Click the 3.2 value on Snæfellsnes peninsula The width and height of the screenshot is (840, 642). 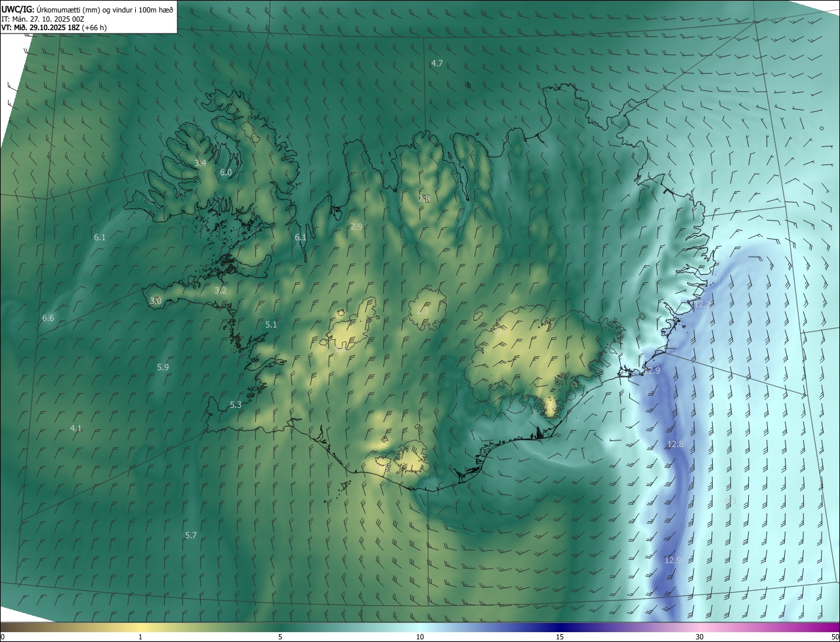220,290
